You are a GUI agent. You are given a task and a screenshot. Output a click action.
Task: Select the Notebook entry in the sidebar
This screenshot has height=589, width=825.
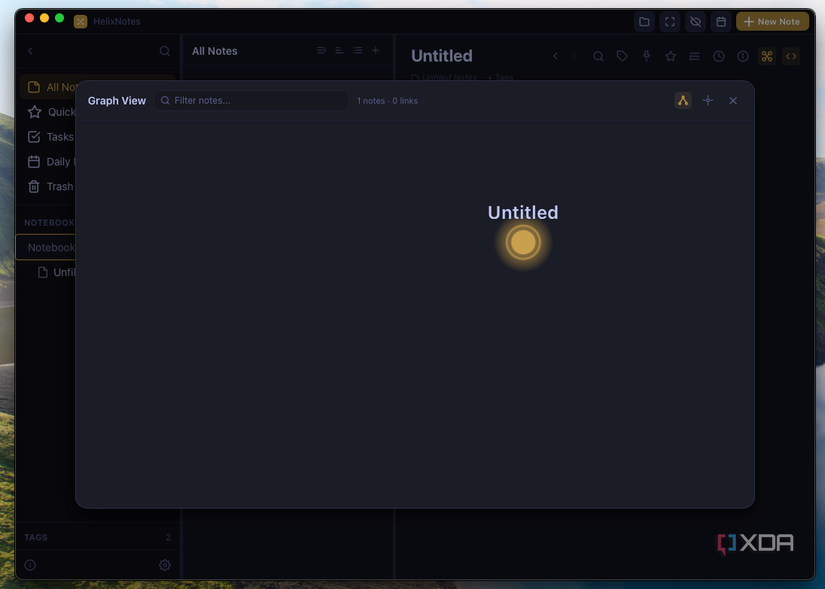(x=46, y=247)
